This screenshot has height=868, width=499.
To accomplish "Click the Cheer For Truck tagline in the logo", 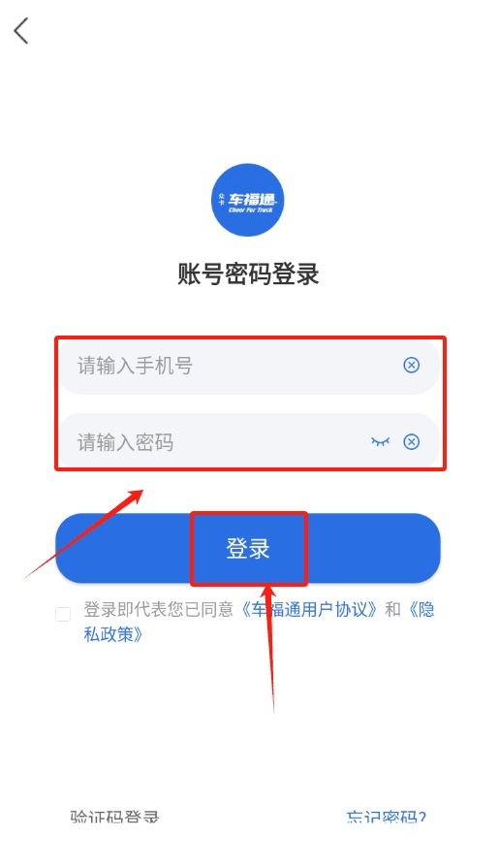I will click(251, 210).
